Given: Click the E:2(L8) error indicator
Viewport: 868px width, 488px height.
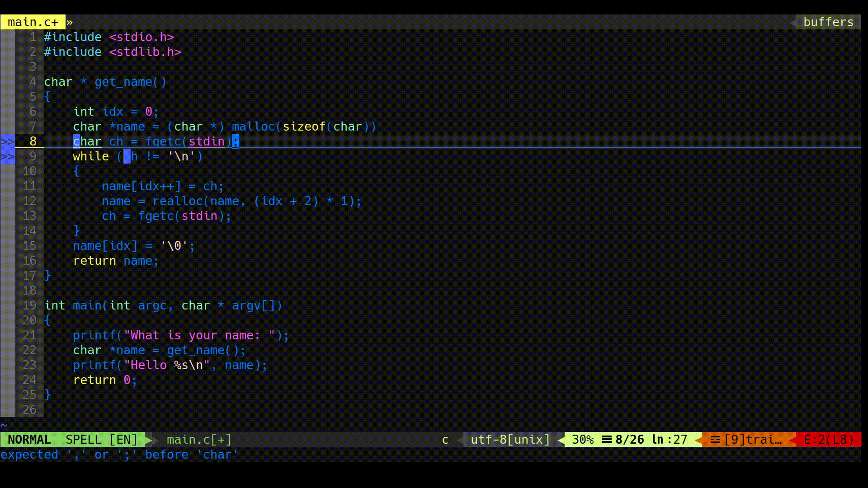Looking at the screenshot, I should pos(829,440).
